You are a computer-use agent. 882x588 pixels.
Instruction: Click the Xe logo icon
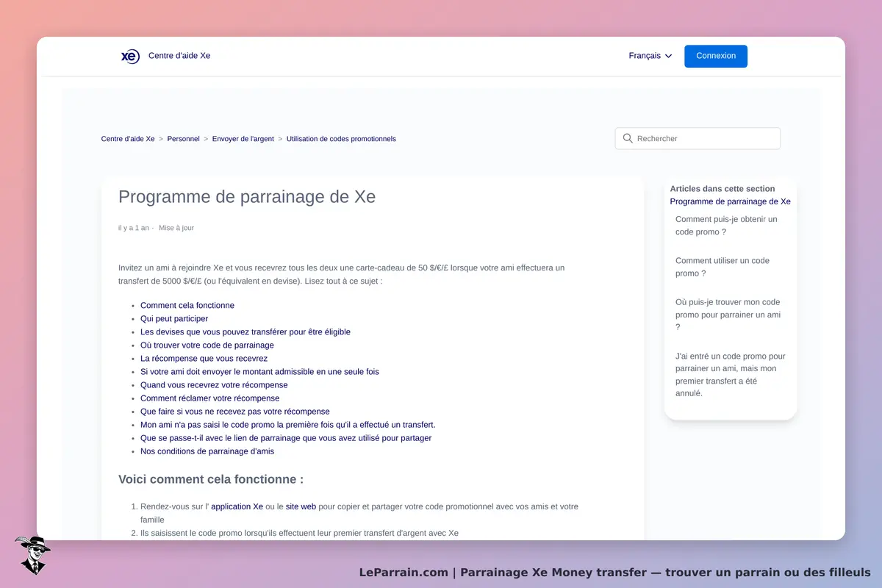coord(130,56)
